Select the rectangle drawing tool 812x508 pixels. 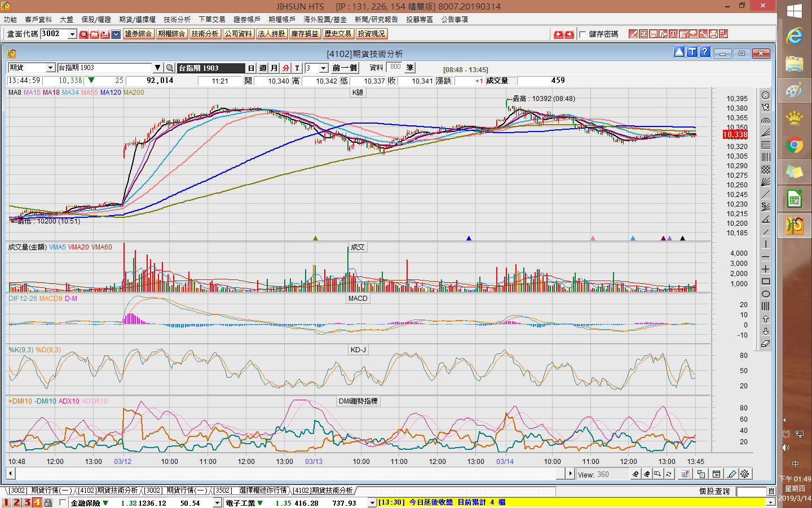click(765, 281)
